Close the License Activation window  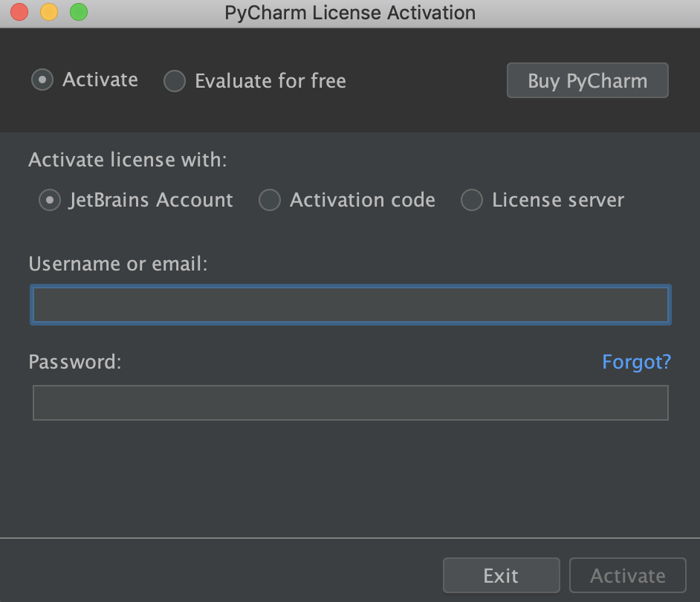(x=19, y=12)
